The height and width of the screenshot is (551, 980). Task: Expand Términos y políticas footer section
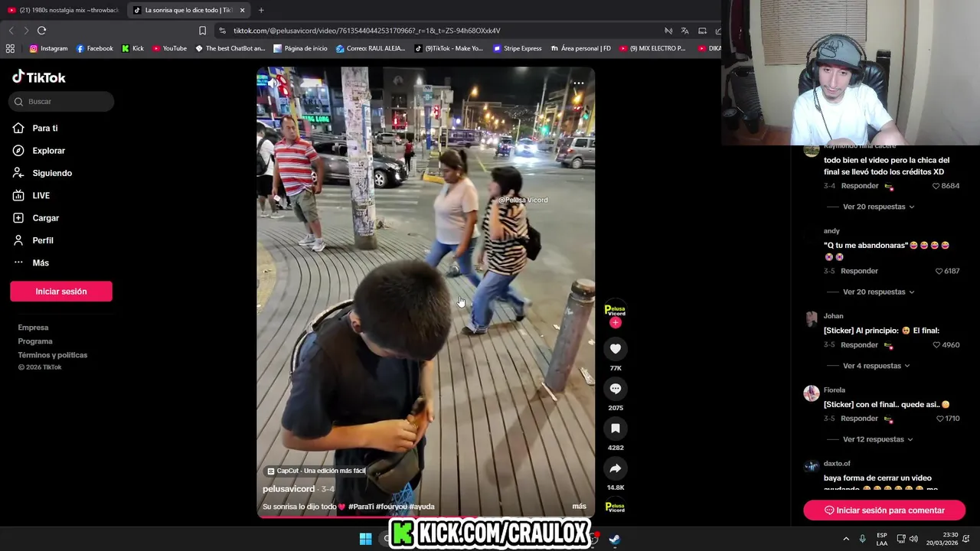click(x=53, y=355)
